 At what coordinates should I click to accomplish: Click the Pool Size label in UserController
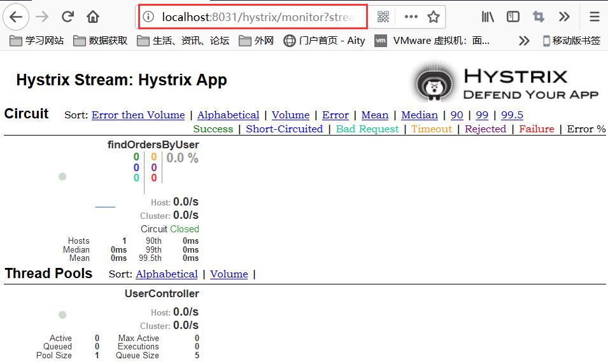click(54, 356)
